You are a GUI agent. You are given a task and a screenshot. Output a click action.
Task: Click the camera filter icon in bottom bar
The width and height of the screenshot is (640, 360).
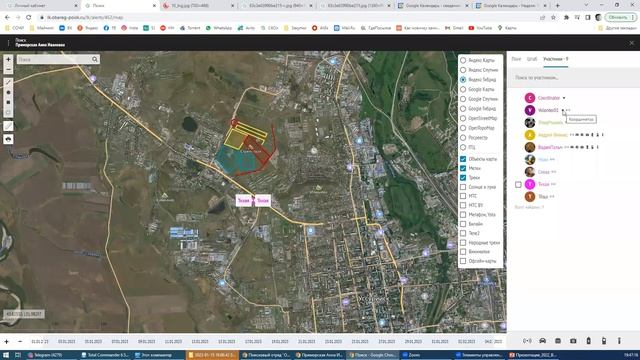(x=573, y=341)
